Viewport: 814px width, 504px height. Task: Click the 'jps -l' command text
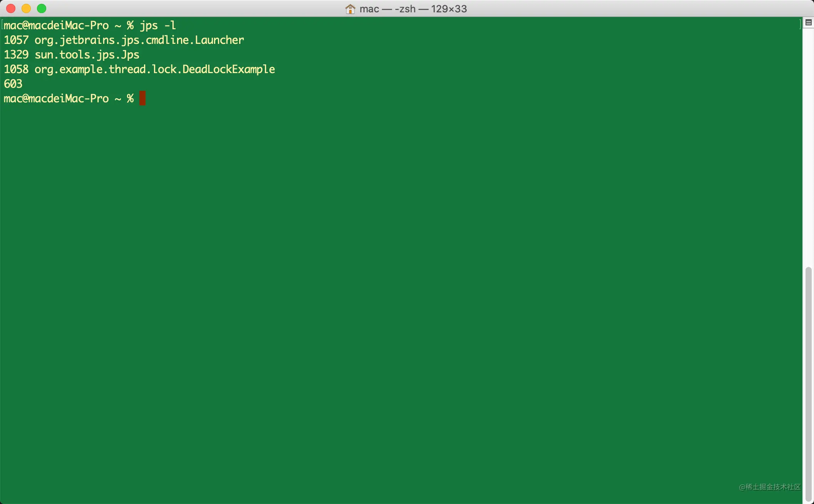[x=158, y=25]
